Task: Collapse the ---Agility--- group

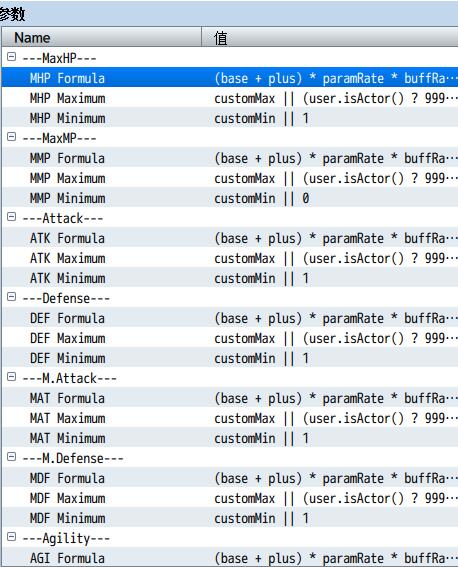Action: 12,537
